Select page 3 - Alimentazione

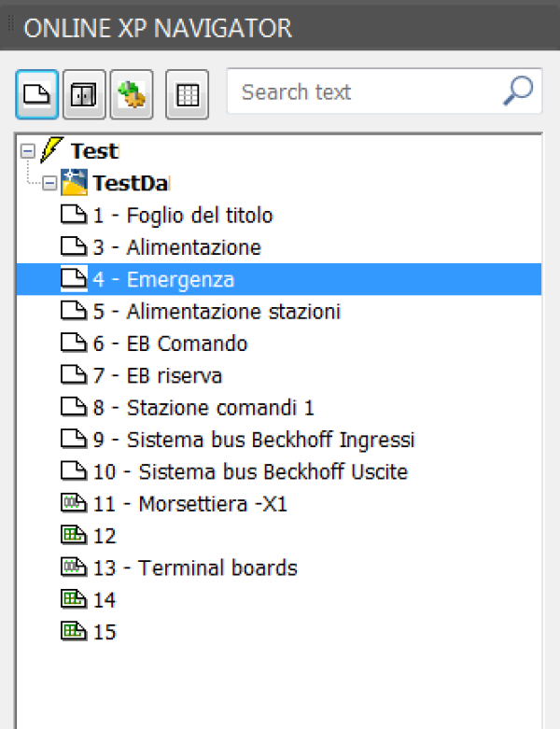click(177, 247)
